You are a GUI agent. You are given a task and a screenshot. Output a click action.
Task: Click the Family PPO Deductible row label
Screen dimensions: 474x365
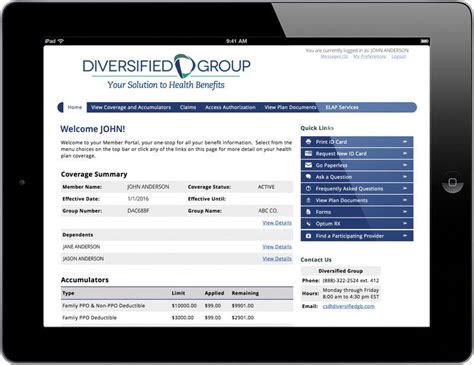pyautogui.click(x=89, y=317)
